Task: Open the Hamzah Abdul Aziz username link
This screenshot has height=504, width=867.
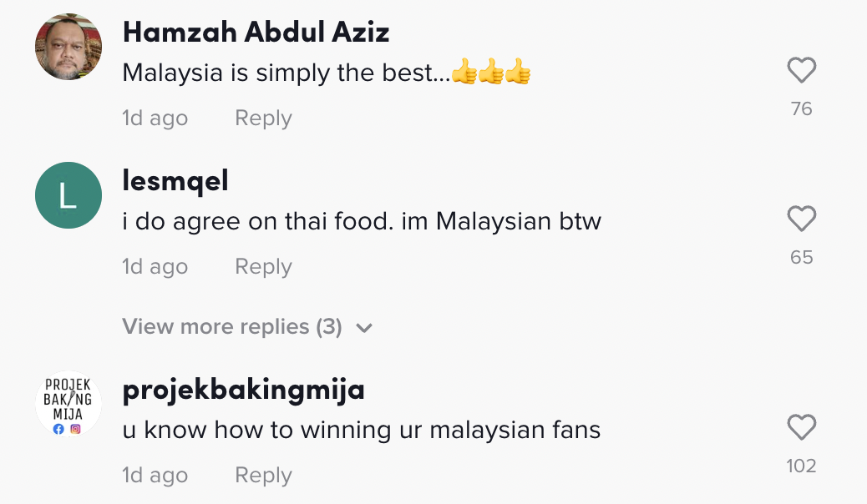Action: pyautogui.click(x=256, y=33)
